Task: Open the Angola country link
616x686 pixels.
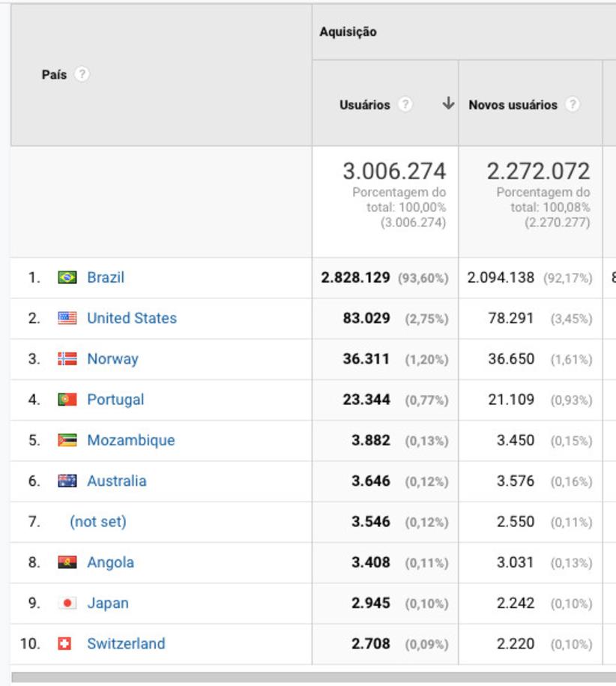Action: (x=110, y=562)
